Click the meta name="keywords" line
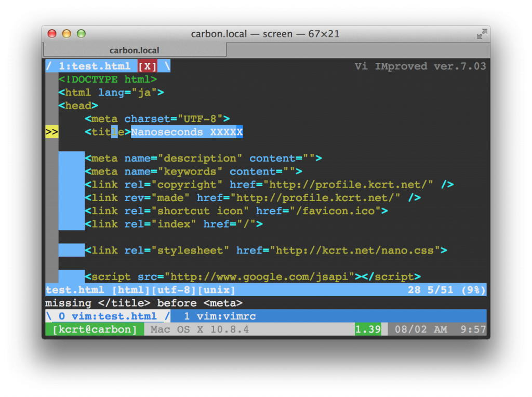532x397 pixels. 194,171
